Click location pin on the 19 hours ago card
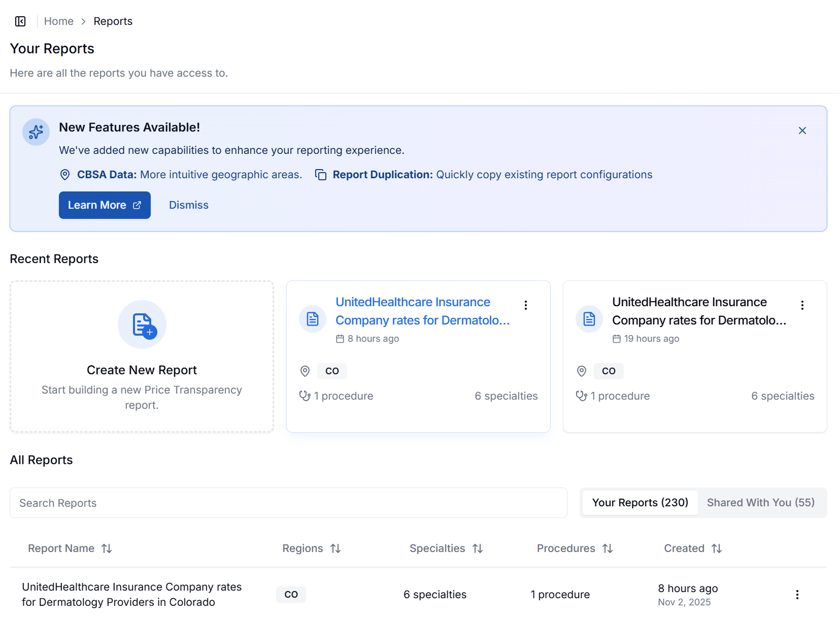840x618 pixels. pyautogui.click(x=582, y=371)
